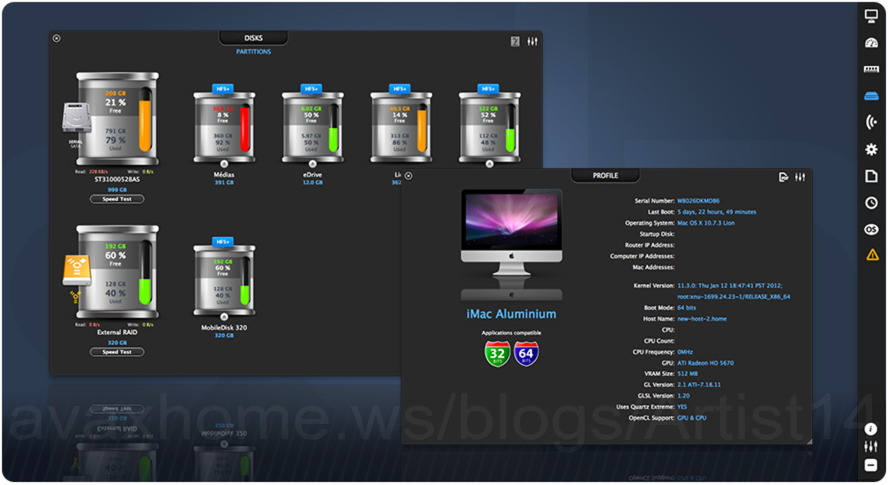The width and height of the screenshot is (889, 485).
Task: Eject the Médias partition
Action: pyautogui.click(x=224, y=164)
